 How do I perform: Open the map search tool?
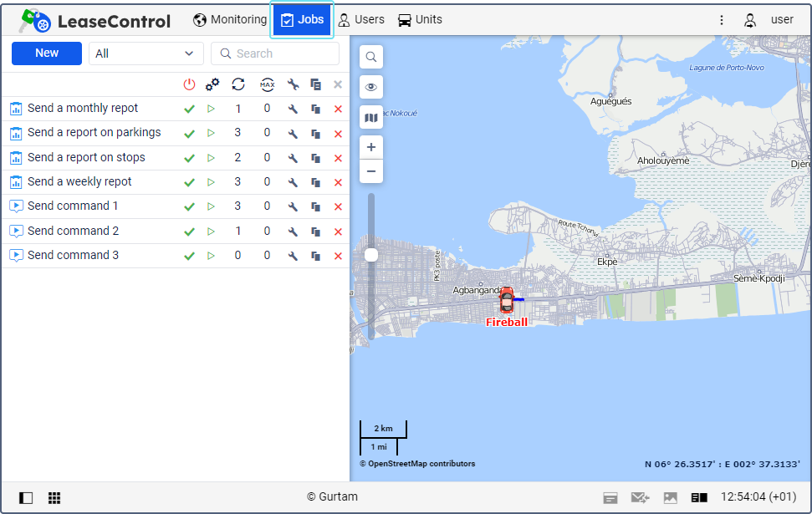[x=371, y=57]
